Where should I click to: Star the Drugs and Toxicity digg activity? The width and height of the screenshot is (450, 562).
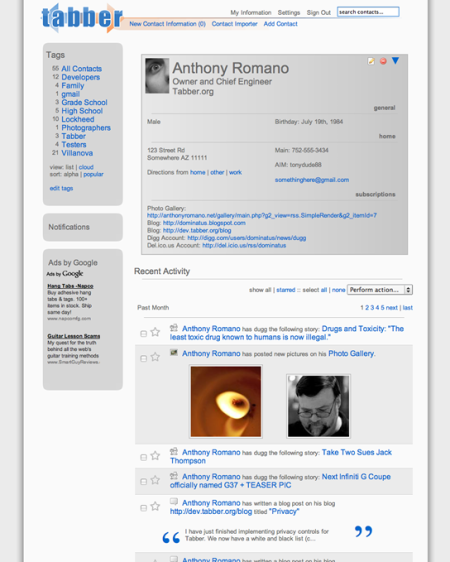coord(155,332)
